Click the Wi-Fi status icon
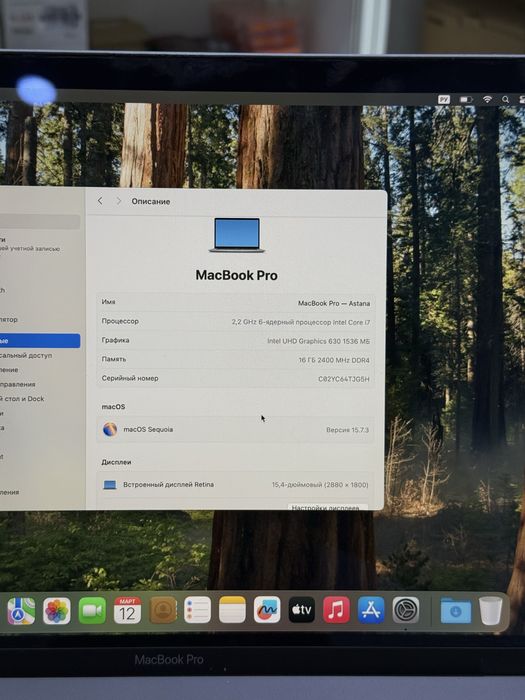This screenshot has height=700, width=525. point(487,100)
